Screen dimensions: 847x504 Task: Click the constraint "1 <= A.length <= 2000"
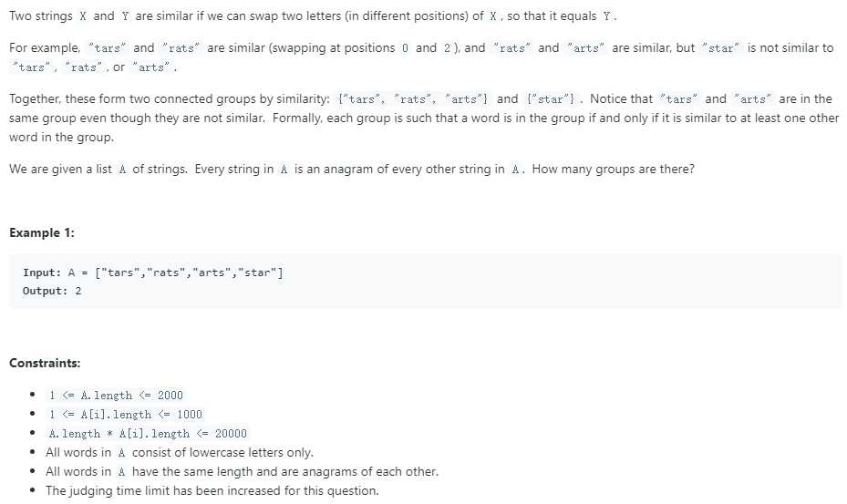116,396
